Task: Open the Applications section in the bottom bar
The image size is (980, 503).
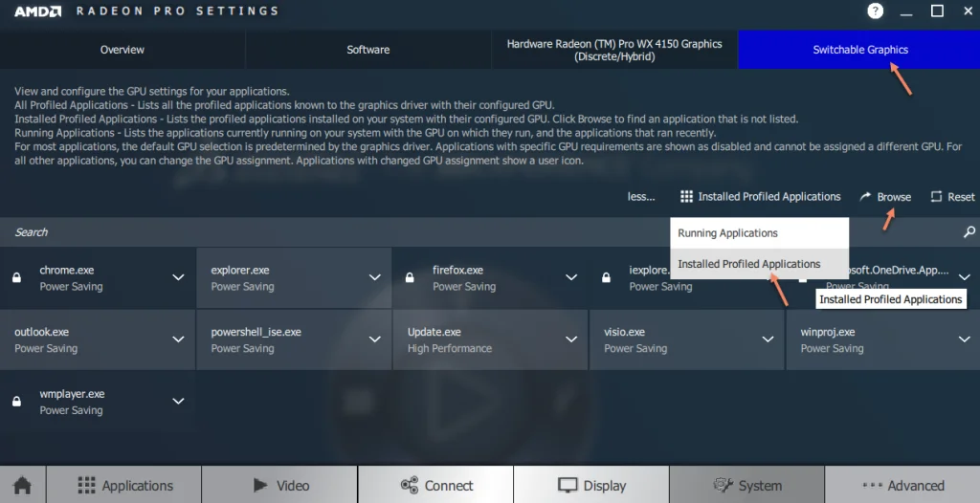Action: (x=123, y=485)
